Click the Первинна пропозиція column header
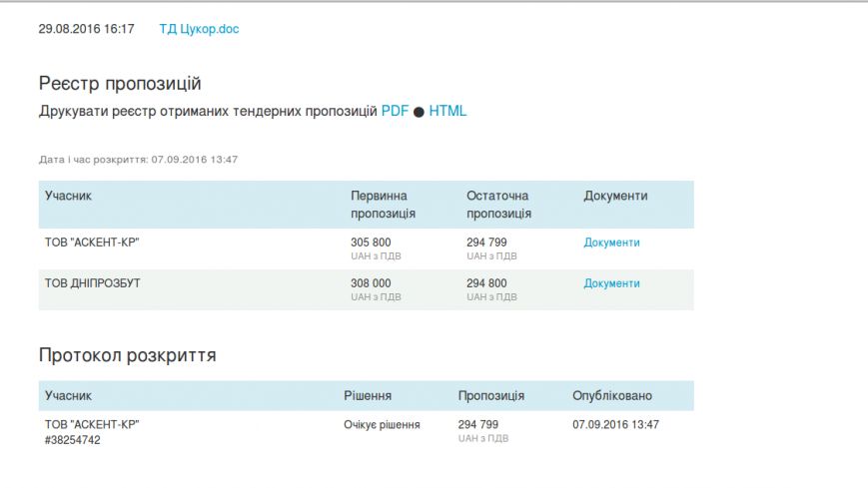868x488 pixels. pyautogui.click(x=383, y=205)
